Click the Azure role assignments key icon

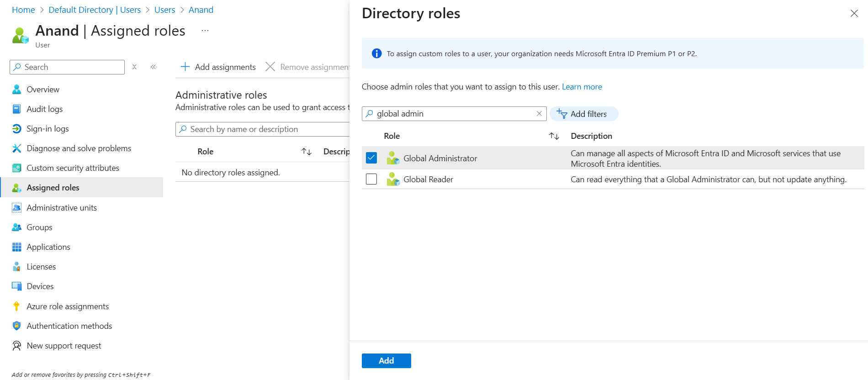pyautogui.click(x=17, y=306)
